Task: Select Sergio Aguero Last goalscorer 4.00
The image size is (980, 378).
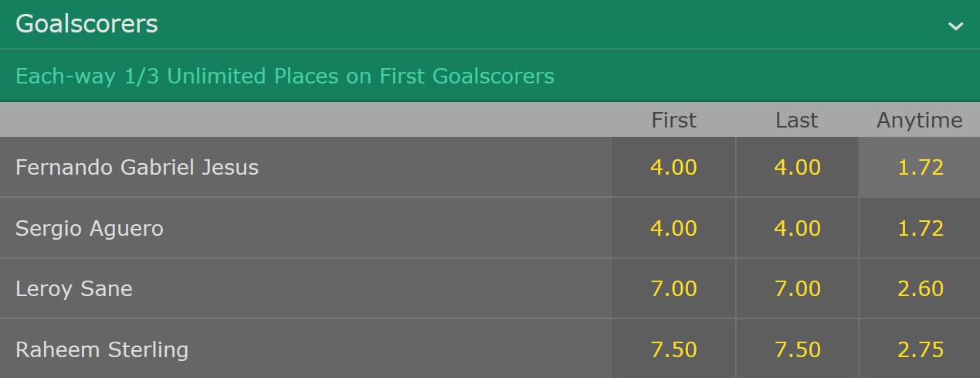Action: click(x=797, y=228)
